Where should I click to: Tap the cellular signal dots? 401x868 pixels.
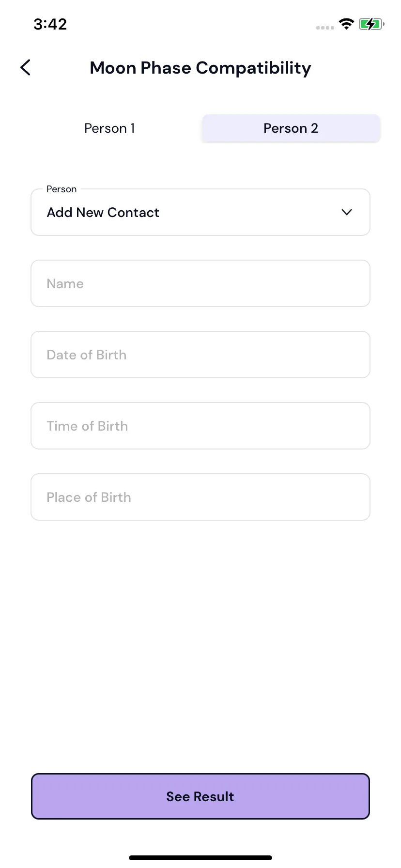(325, 28)
